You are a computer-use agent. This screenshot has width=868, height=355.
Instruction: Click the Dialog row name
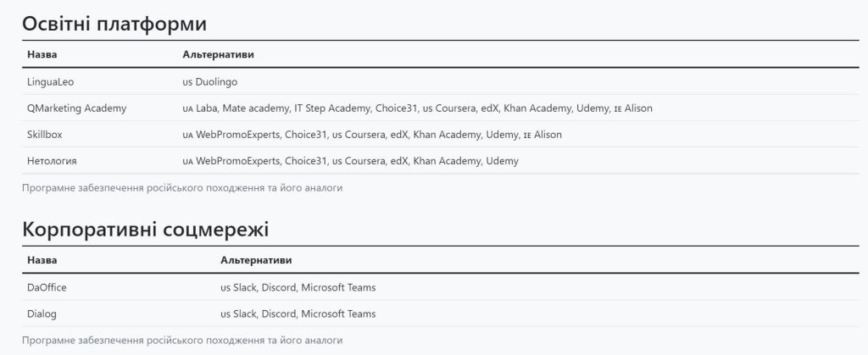42,314
